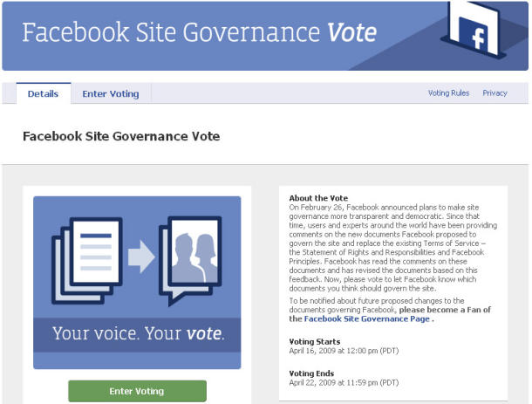The height and width of the screenshot is (404, 532).
Task: Open the Privacy link
Action: (494, 93)
